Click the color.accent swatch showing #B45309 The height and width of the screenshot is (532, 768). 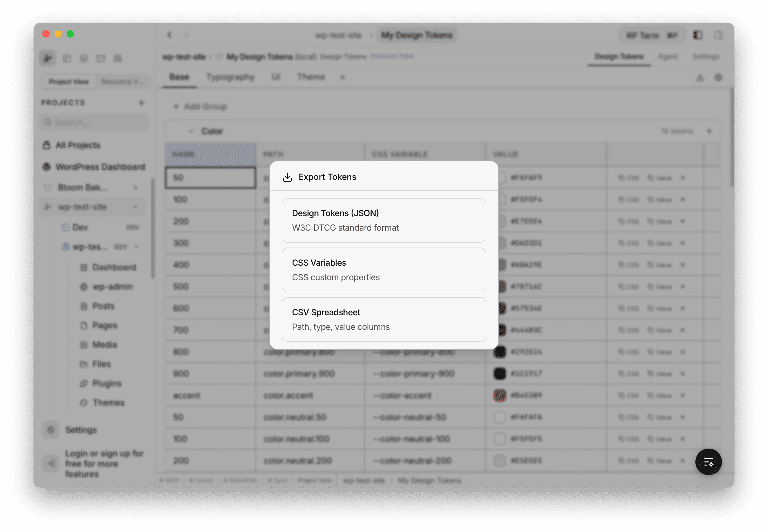coord(499,395)
